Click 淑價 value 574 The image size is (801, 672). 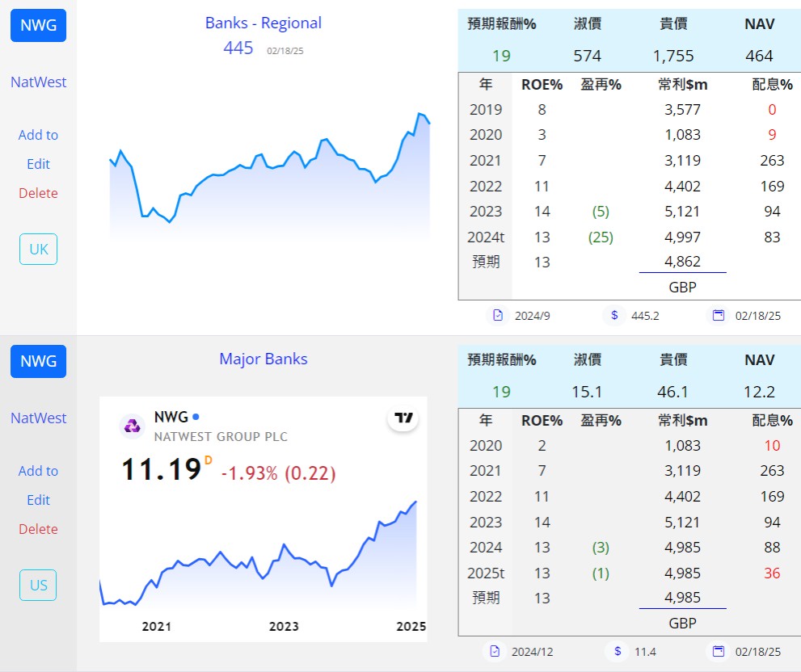(x=587, y=56)
